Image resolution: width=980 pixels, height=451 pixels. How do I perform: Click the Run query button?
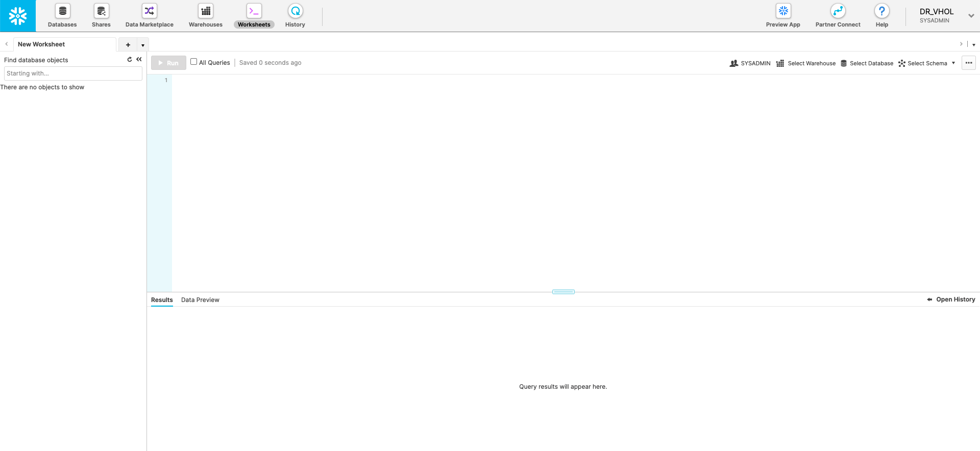[168, 63]
